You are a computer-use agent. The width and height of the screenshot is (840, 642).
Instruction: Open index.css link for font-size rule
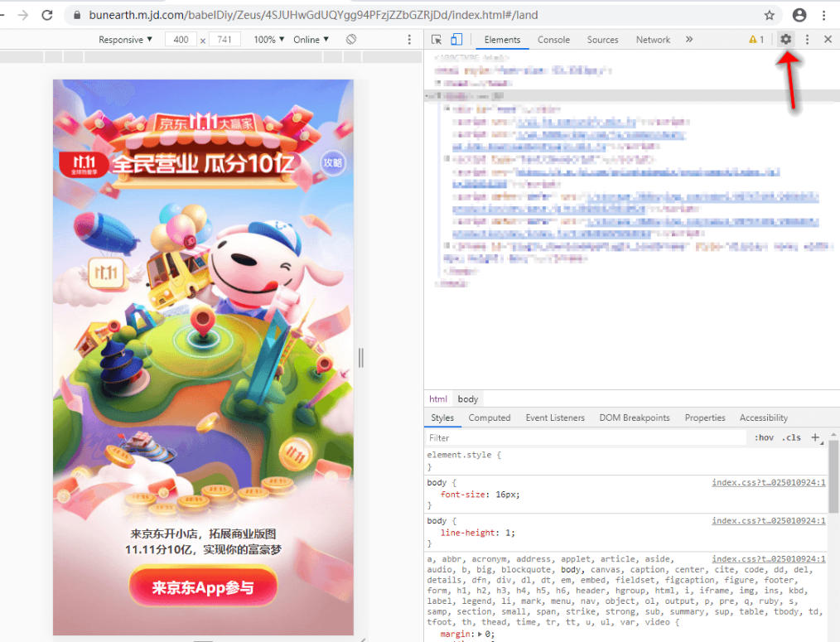768,482
